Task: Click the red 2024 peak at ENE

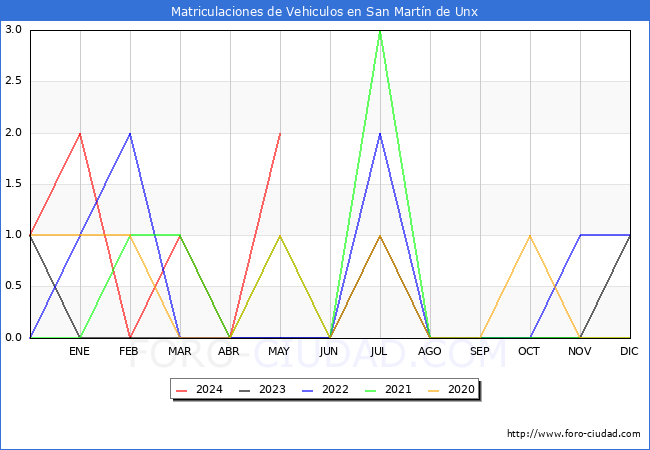Action: 80,133
